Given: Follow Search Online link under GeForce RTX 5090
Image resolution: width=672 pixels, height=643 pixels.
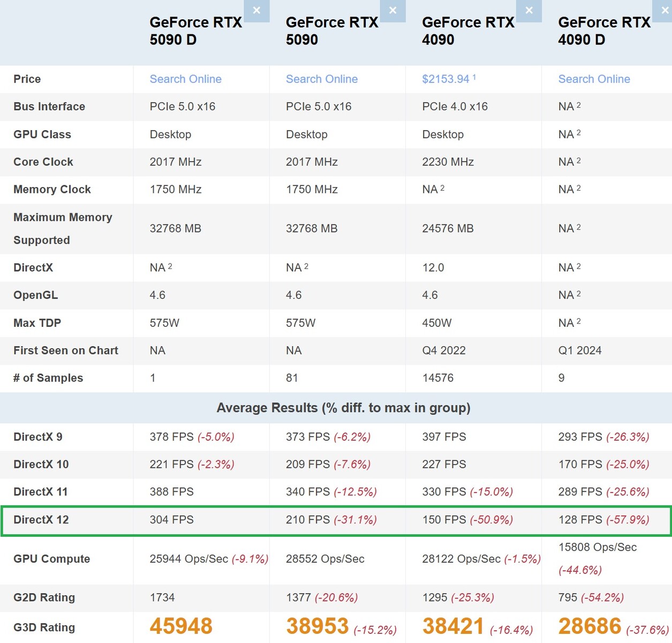Looking at the screenshot, I should [321, 79].
